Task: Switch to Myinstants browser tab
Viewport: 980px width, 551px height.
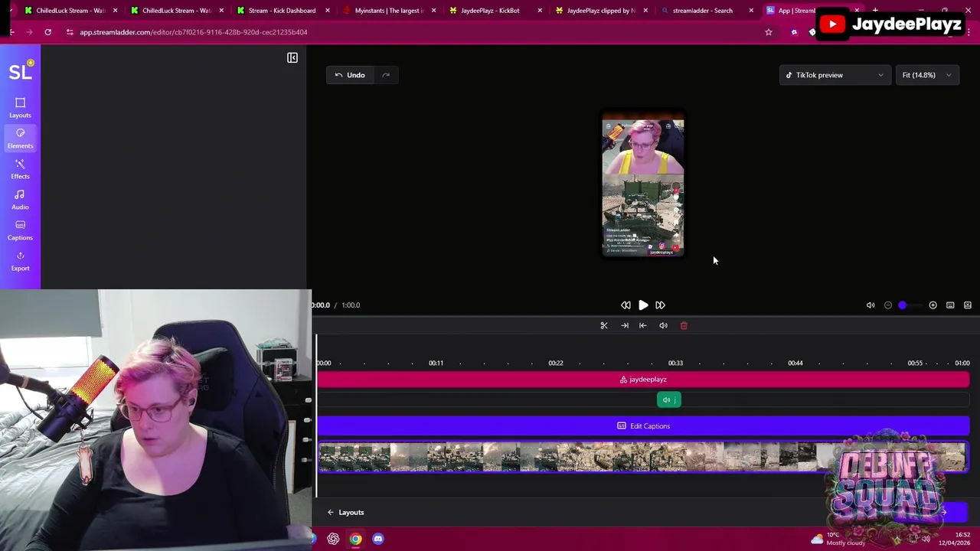Action: [x=388, y=11]
